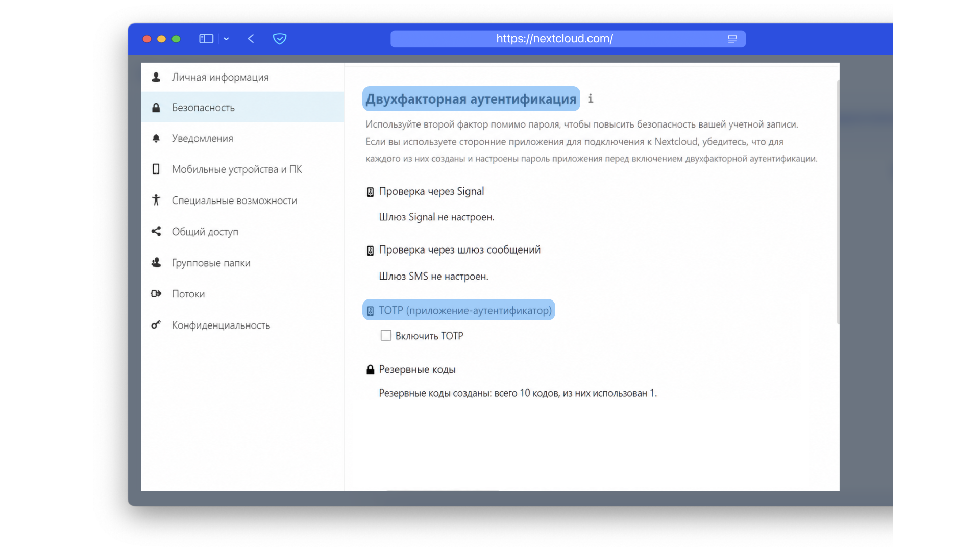Image resolution: width=980 pixels, height=551 pixels.
Task: Click the key icon beside Конфиденциальность
Action: (156, 324)
